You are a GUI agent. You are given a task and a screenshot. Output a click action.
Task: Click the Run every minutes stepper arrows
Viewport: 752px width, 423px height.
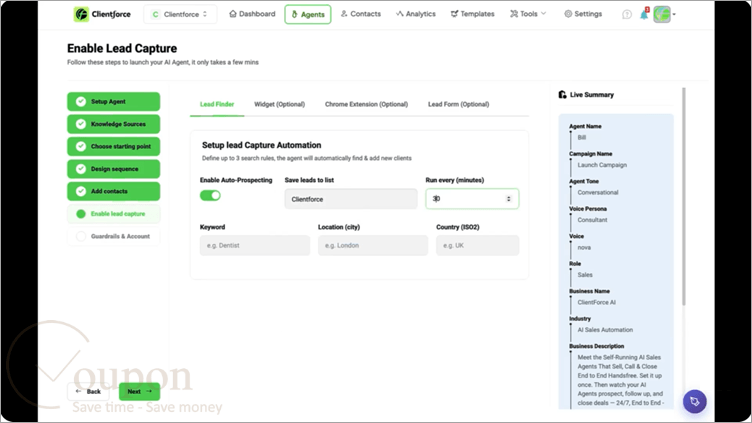pyautogui.click(x=508, y=199)
